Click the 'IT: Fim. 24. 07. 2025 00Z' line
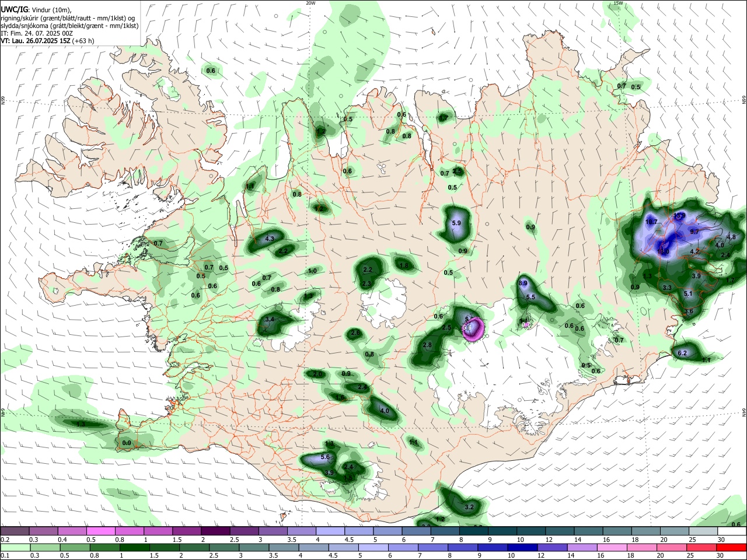The image size is (747, 560). 37,33
